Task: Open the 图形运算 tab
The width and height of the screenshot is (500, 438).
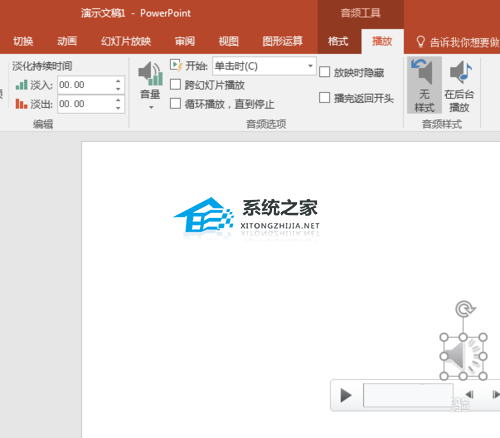Action: [282, 41]
